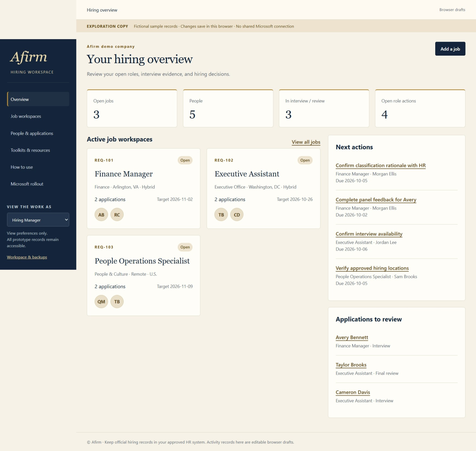Image resolution: width=476 pixels, height=451 pixels.
Task: Follow the View all jobs link
Action: coord(306,142)
